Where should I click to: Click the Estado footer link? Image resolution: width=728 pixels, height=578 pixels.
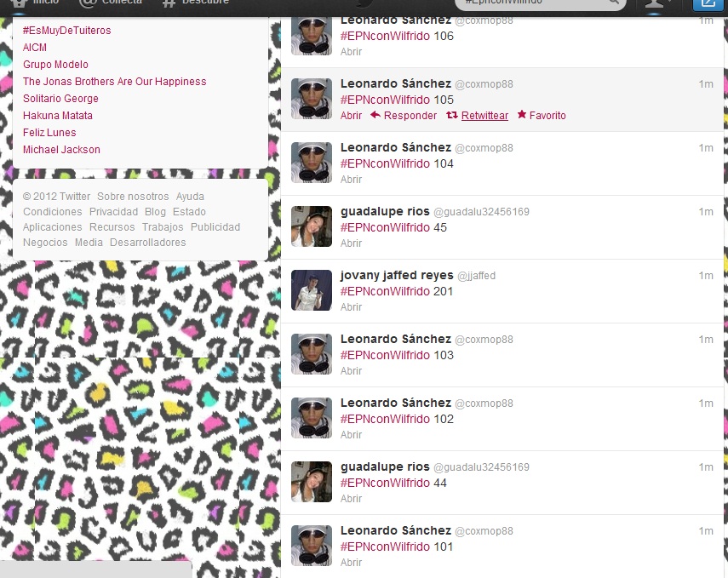click(189, 212)
